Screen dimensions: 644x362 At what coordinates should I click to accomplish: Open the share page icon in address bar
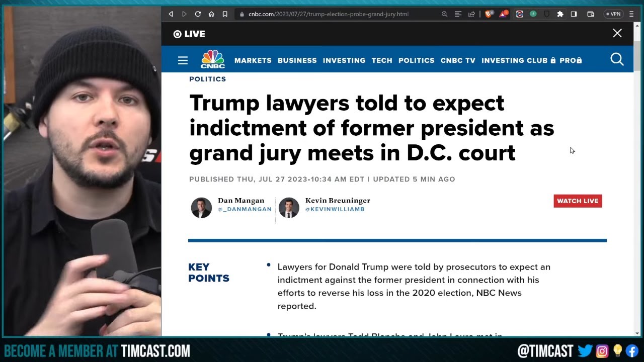pos(471,14)
